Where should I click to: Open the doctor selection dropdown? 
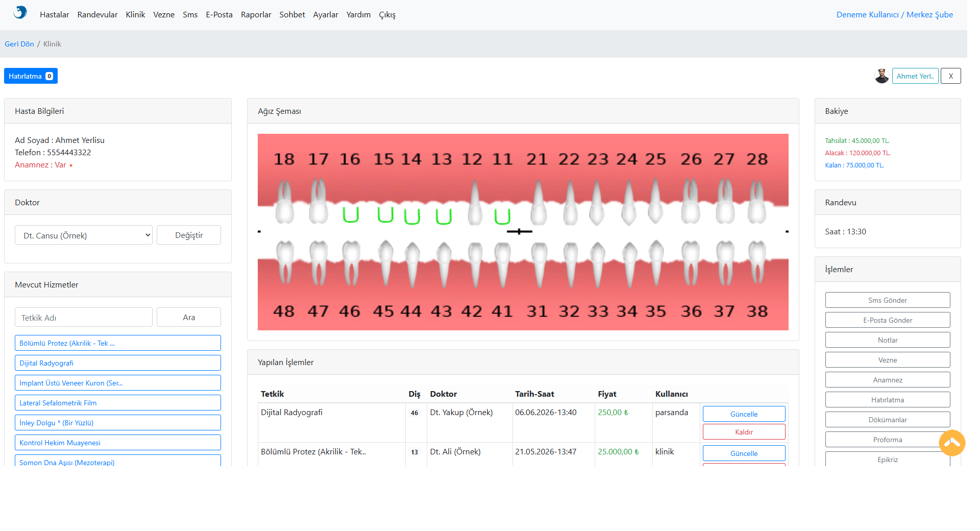(x=84, y=235)
